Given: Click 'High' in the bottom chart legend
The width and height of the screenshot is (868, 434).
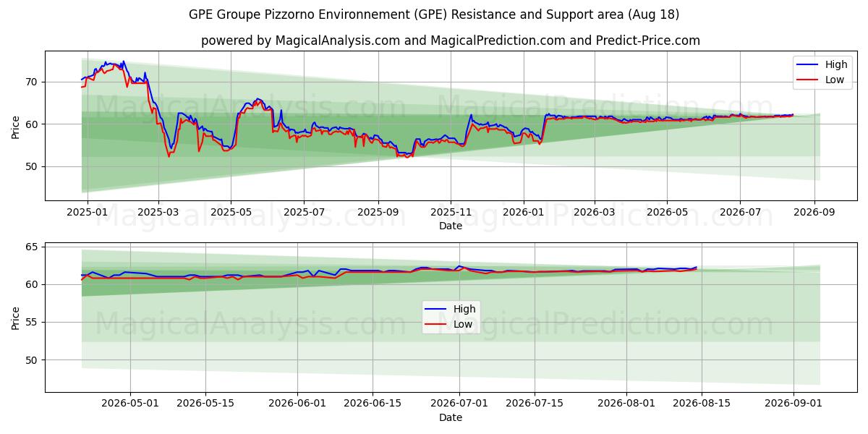Looking at the screenshot, I should click(465, 310).
